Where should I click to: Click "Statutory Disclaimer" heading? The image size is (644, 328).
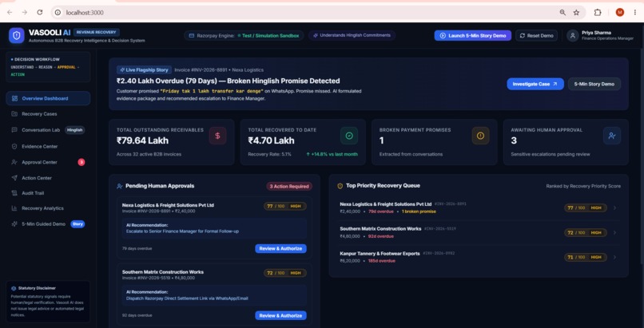[x=37, y=288]
